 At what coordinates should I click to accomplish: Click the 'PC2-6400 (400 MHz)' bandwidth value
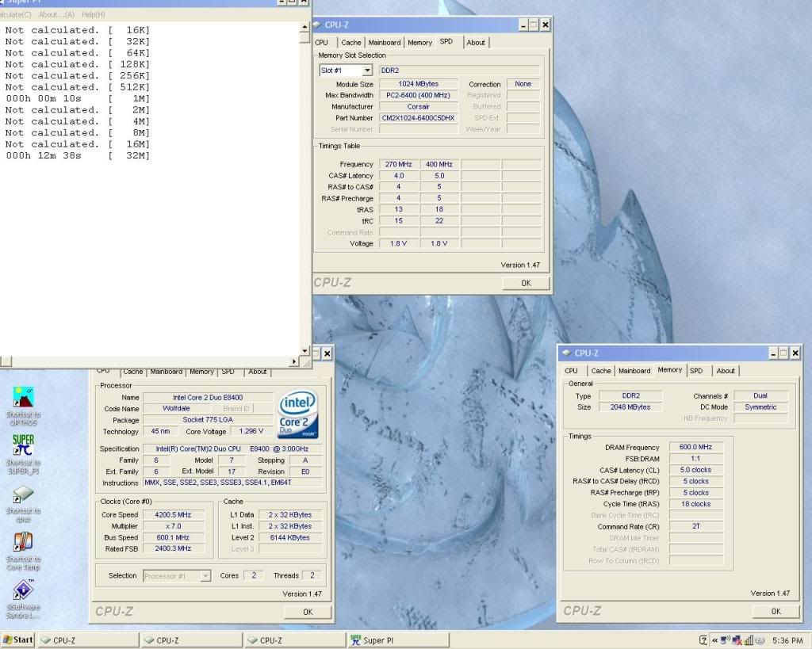tap(419, 95)
